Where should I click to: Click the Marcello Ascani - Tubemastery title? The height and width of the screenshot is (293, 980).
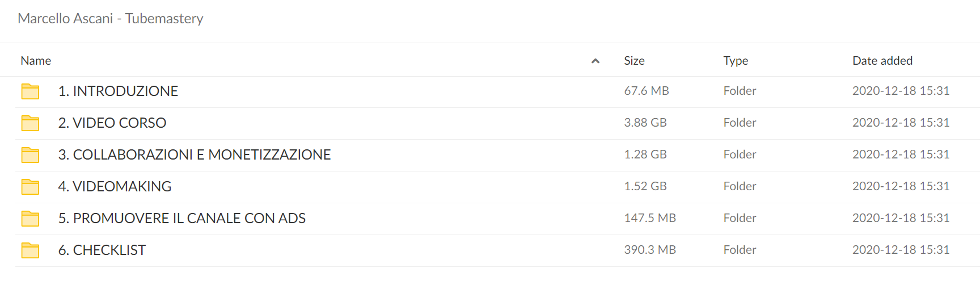pos(111,19)
